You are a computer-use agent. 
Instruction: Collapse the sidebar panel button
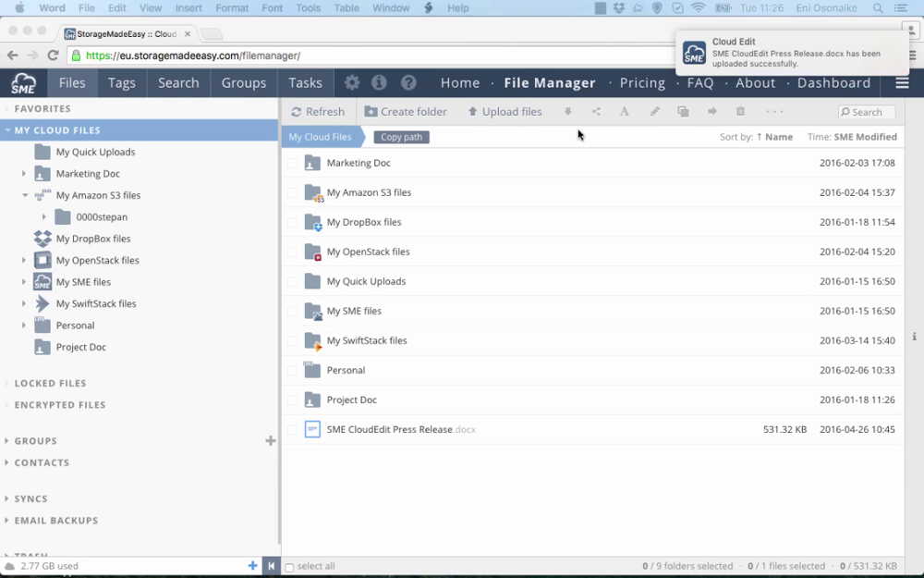click(271, 566)
